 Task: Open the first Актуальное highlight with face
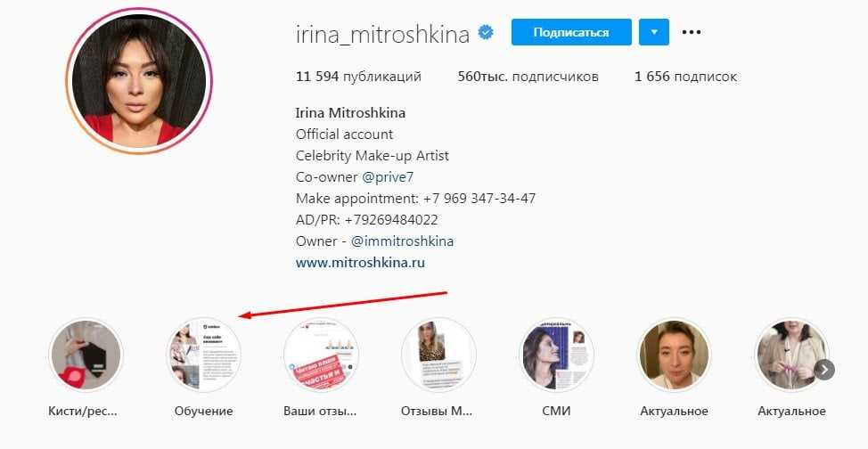pos(674,355)
